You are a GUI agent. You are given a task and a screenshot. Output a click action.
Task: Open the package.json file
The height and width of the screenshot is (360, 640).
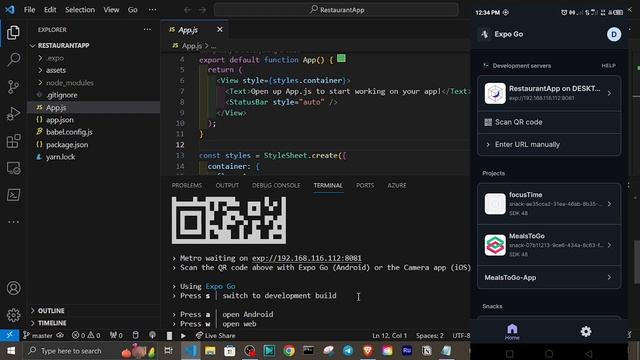[94, 145]
